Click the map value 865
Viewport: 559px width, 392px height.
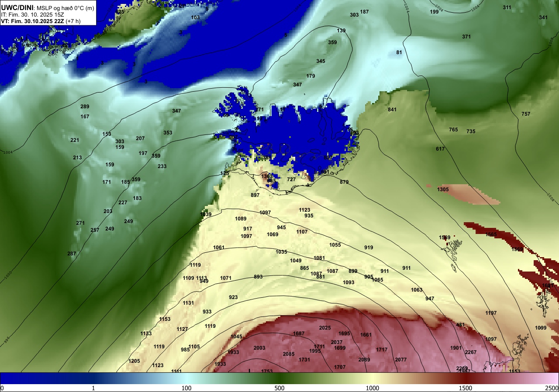[304, 268]
